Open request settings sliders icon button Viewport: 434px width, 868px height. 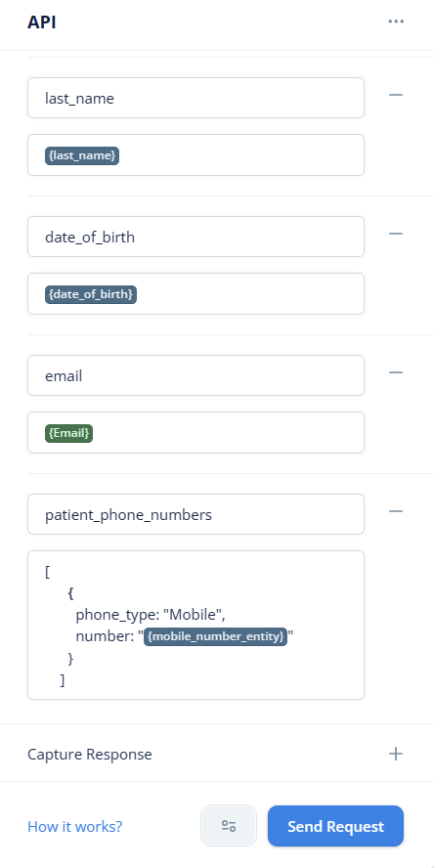(229, 826)
